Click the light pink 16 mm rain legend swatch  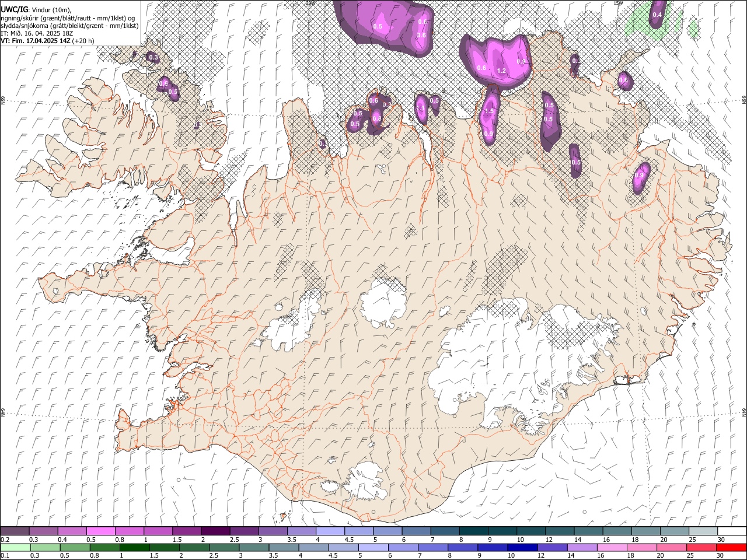point(611,548)
